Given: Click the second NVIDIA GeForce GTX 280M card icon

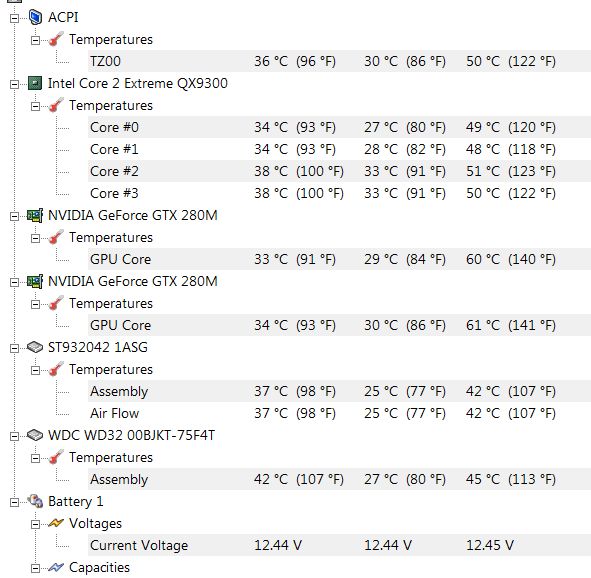Looking at the screenshot, I should 35,281.
